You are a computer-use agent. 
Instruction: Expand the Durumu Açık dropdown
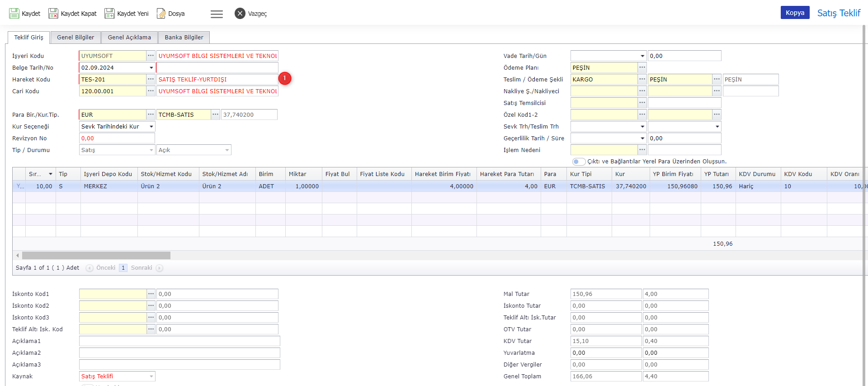tap(227, 150)
